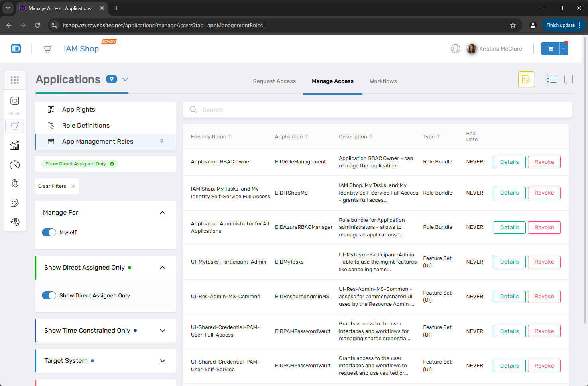Click the ID logo in header
The width and height of the screenshot is (588, 386).
16,49
